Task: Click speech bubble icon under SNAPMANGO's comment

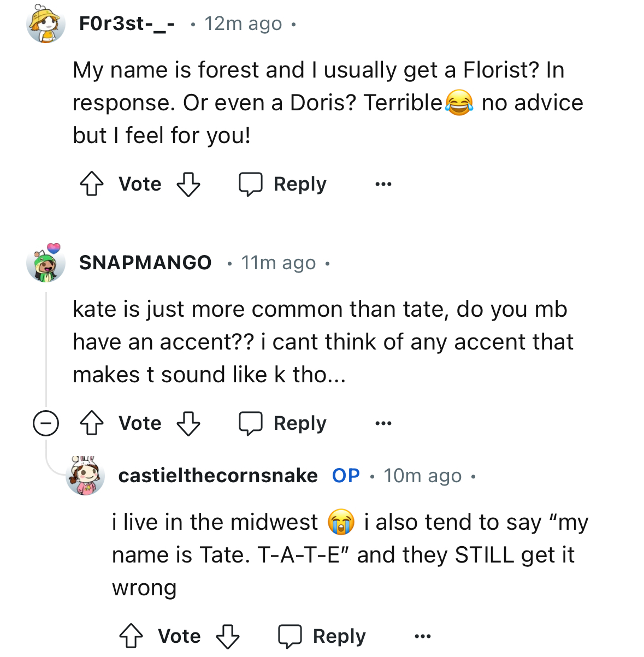Action: pos(251,423)
